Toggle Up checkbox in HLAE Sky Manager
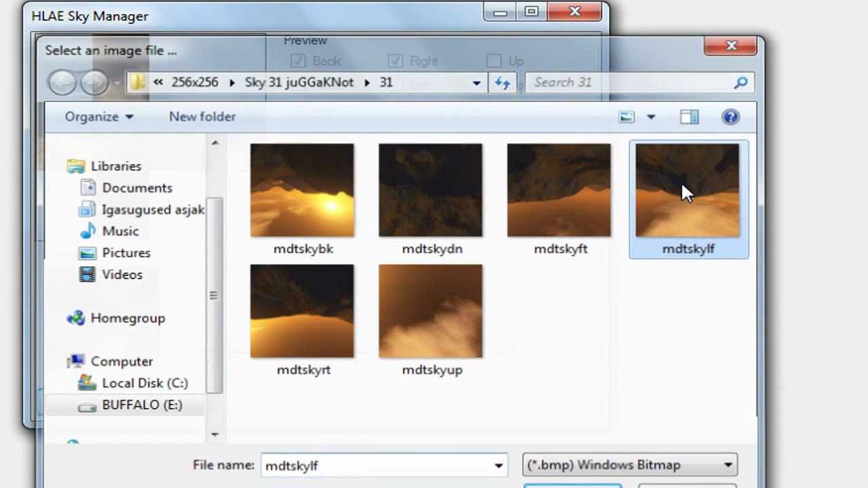 [493, 61]
